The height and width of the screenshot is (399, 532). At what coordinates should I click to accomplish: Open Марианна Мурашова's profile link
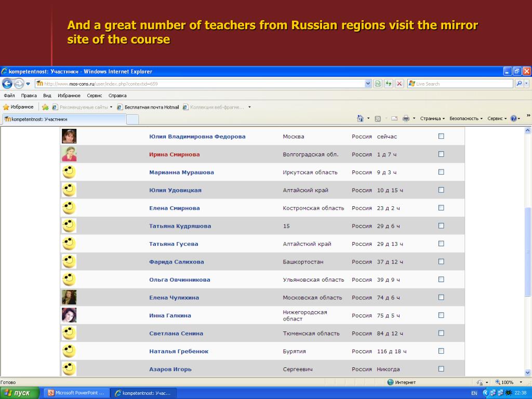pyautogui.click(x=181, y=172)
